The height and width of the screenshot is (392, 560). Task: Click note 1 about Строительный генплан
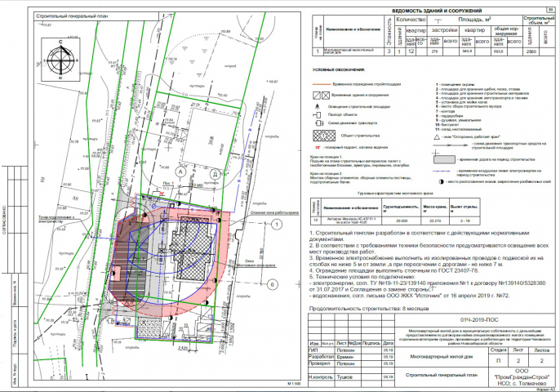(419, 236)
